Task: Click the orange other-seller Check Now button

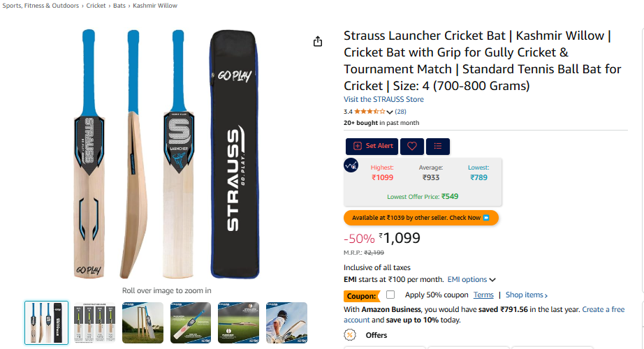Action: point(421,218)
